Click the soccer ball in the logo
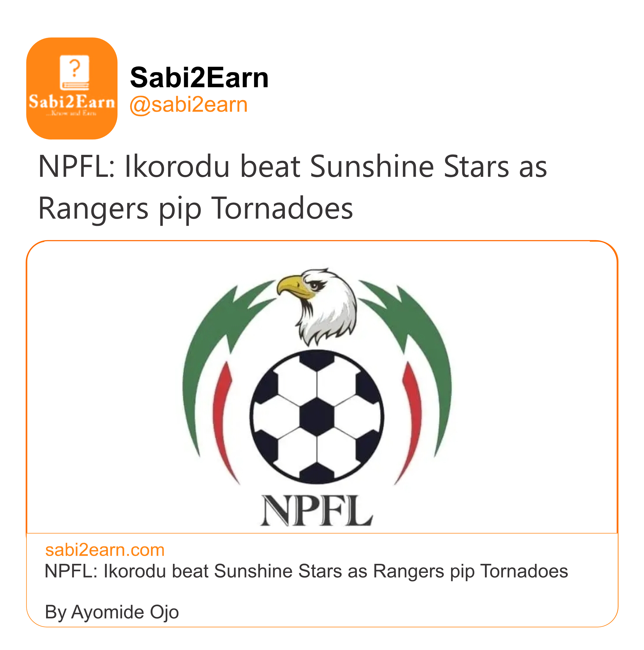644x650 pixels. coord(317,417)
